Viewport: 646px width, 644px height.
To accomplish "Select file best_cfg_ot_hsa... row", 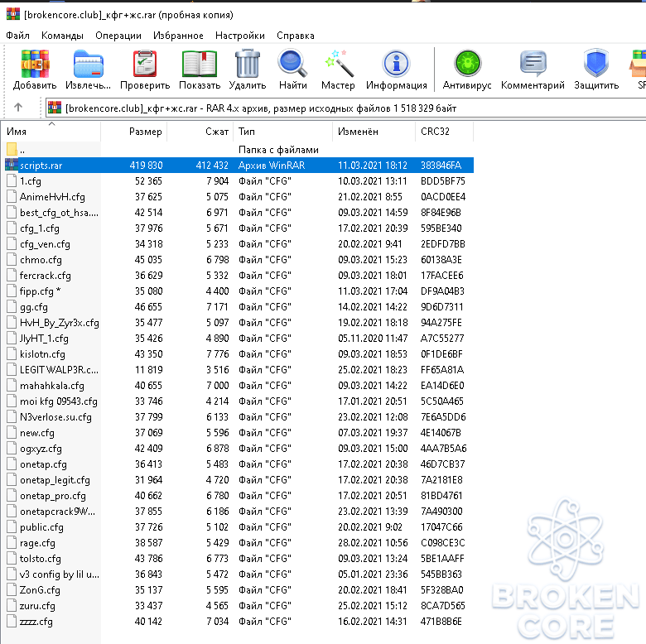I will pos(239,213).
